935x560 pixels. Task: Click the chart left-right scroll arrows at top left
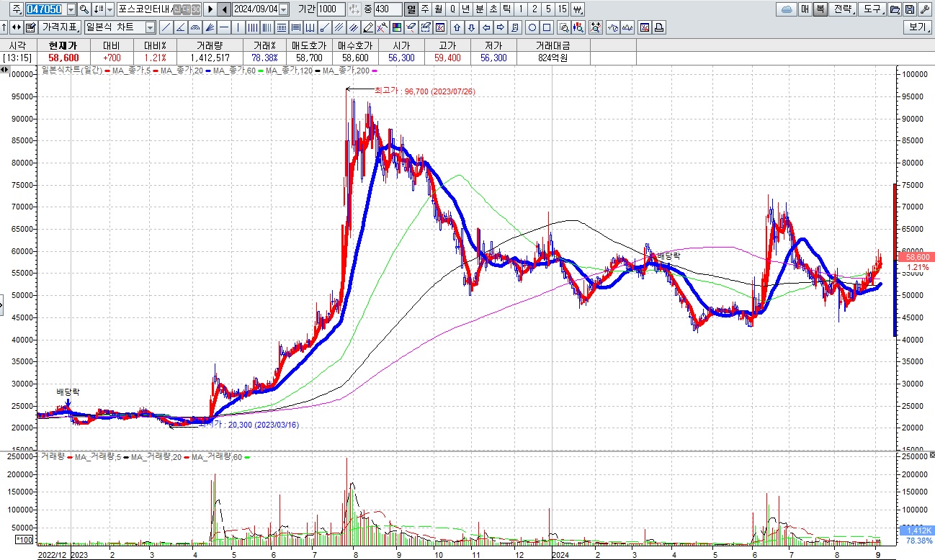pyautogui.click(x=4, y=70)
